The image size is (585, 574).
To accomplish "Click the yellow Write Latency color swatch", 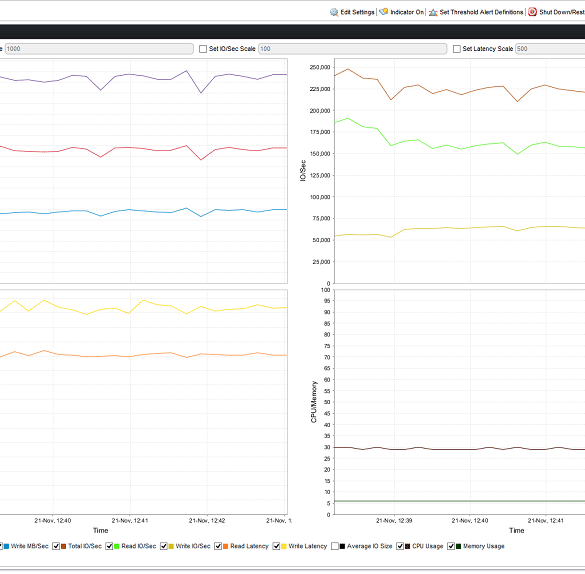I will click(284, 547).
